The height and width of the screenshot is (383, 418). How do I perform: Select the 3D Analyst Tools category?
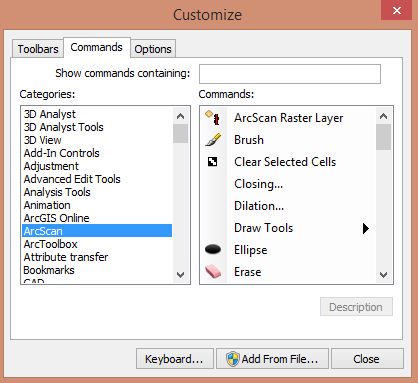(x=97, y=127)
